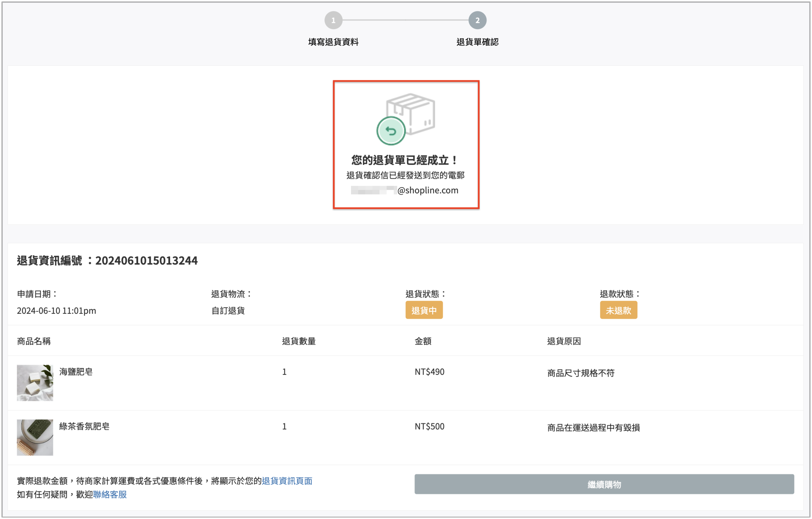Open the sea salt soap thumbnail
This screenshot has height=519, width=812.
(x=35, y=382)
